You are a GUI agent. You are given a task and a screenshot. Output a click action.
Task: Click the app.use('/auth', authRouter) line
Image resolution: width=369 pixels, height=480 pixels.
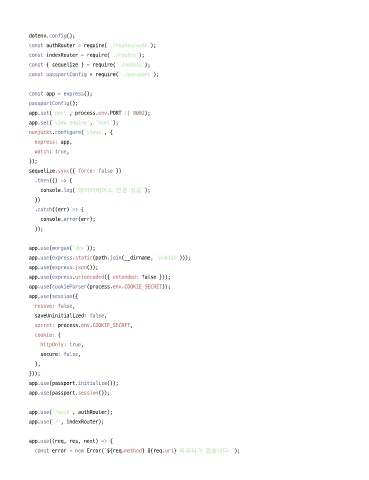[71, 412]
